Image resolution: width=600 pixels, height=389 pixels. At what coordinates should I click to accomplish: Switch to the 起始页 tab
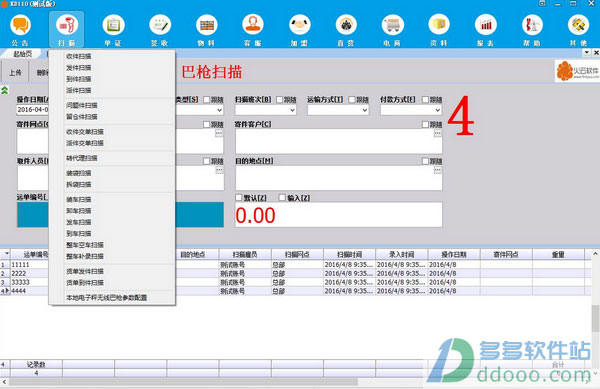22,54
